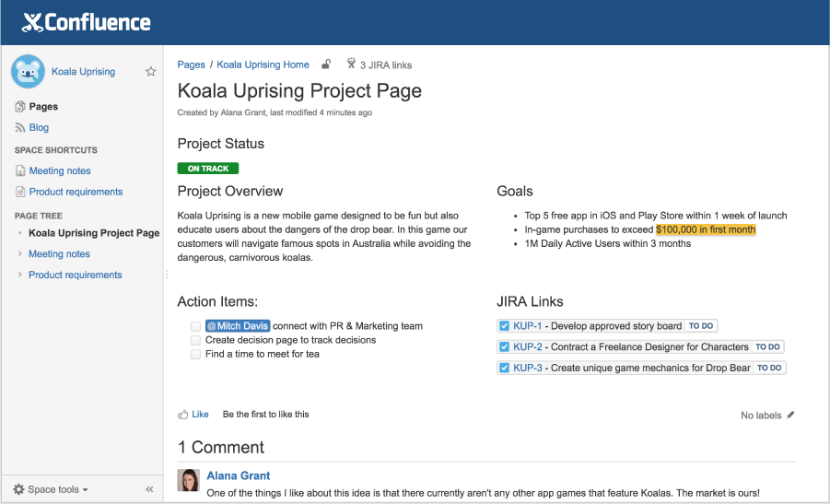This screenshot has width=830, height=504.
Task: Click the thumbs-up Like icon
Action: (182, 415)
